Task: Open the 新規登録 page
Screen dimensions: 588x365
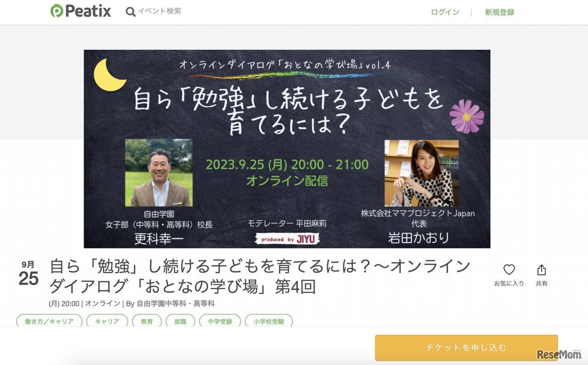Action: pos(499,12)
